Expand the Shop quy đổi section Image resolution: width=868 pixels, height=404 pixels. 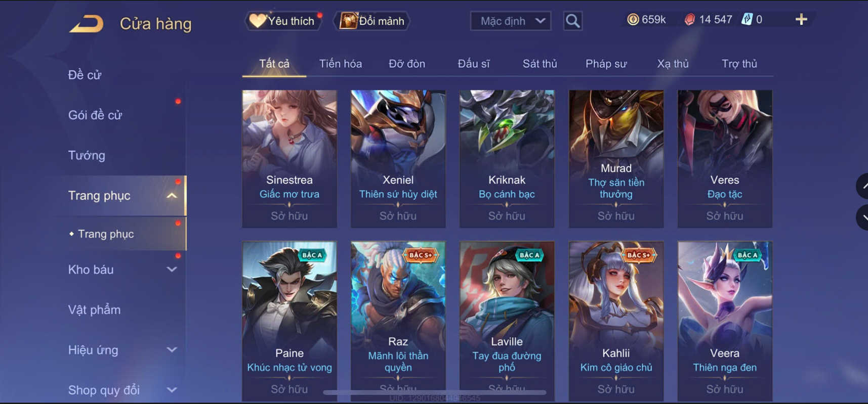(x=172, y=390)
